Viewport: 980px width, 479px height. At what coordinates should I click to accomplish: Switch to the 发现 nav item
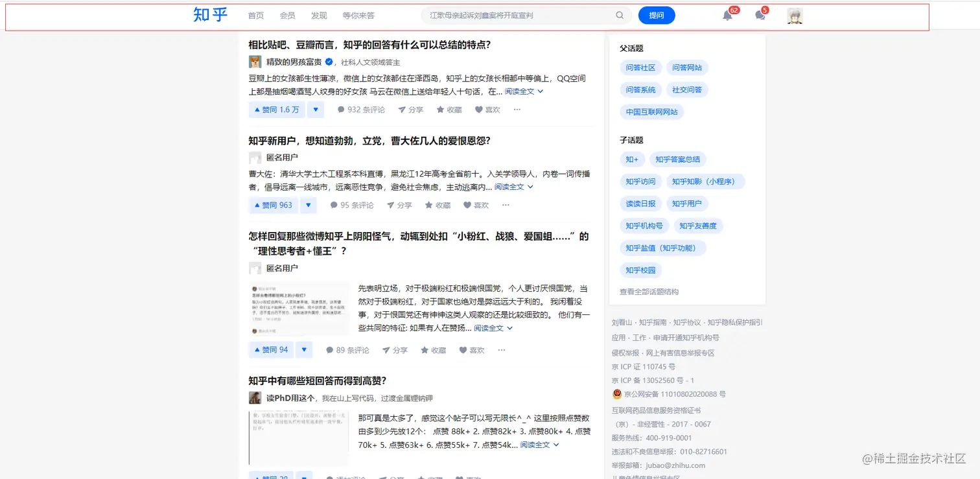[x=319, y=16]
